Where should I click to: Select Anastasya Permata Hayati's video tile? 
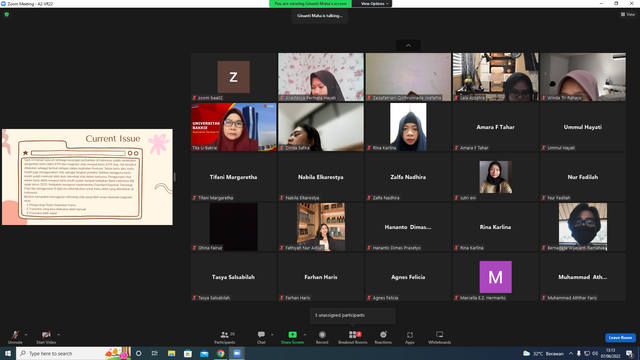(321, 77)
